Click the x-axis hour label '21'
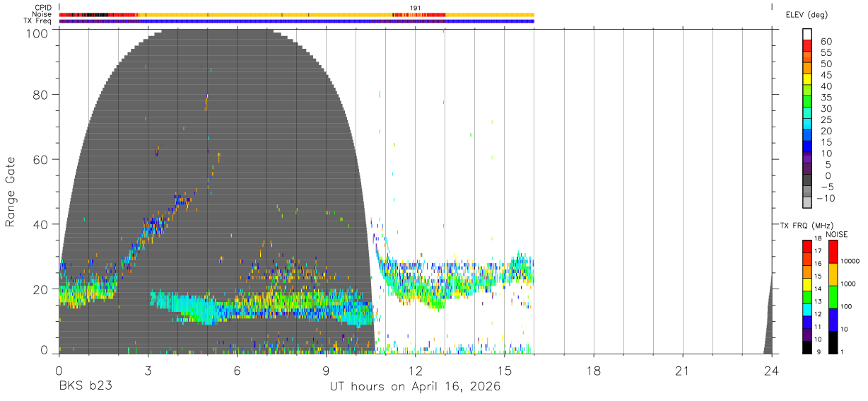 coord(682,371)
